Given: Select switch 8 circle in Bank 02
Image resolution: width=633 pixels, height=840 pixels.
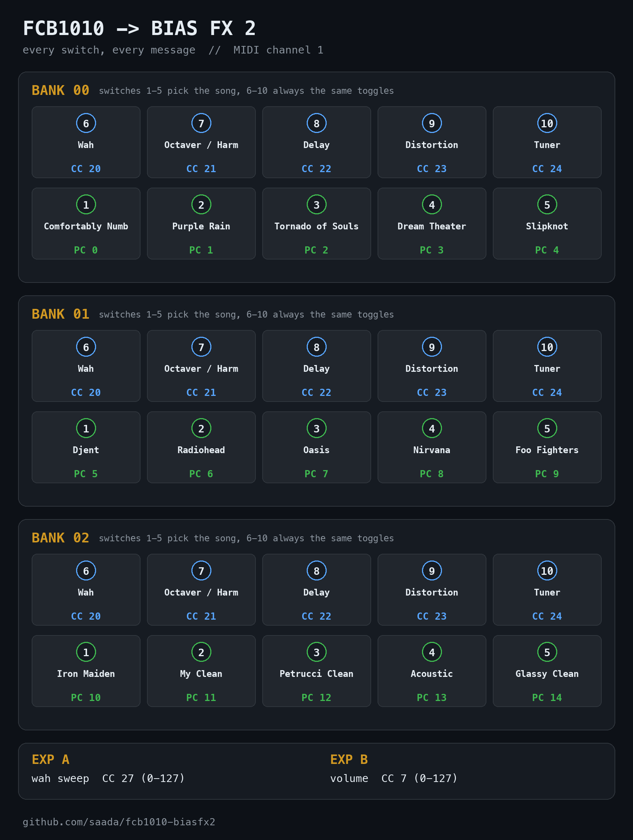Looking at the screenshot, I should [316, 571].
